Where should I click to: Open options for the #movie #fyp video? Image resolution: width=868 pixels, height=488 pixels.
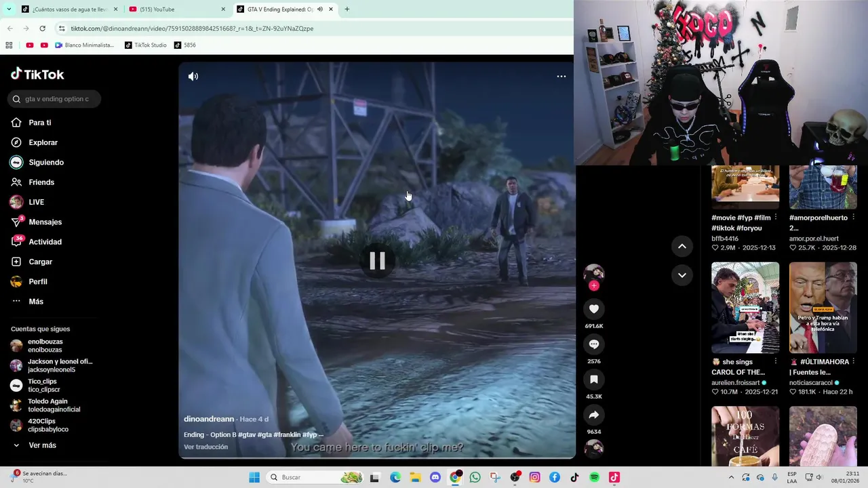click(775, 218)
